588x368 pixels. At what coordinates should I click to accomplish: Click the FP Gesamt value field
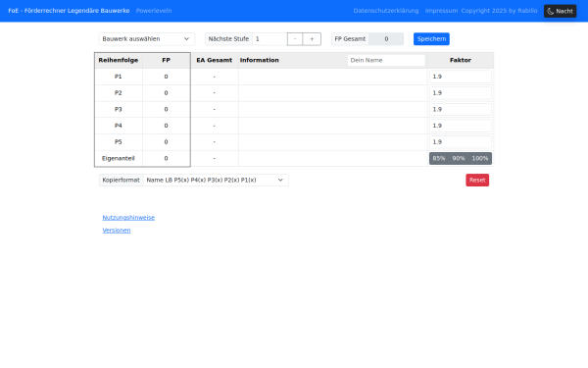point(386,39)
